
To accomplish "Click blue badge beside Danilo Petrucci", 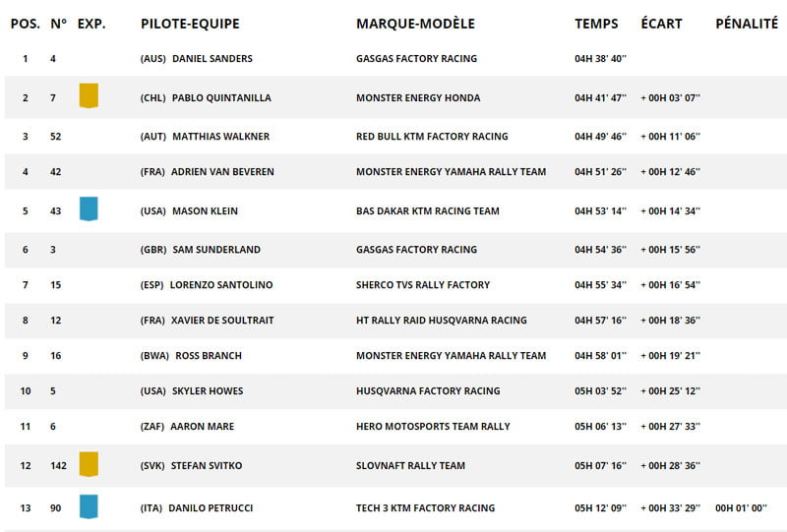I will click(x=89, y=506).
